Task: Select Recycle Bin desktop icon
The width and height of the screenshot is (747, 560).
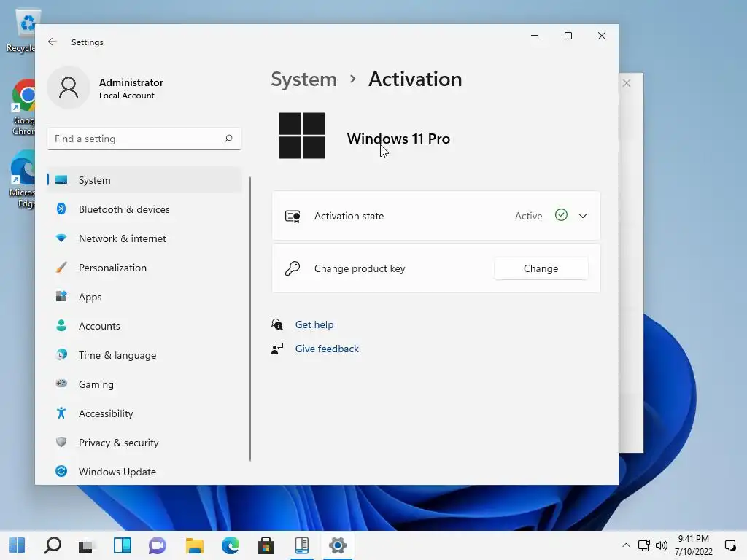Action: [x=21, y=31]
